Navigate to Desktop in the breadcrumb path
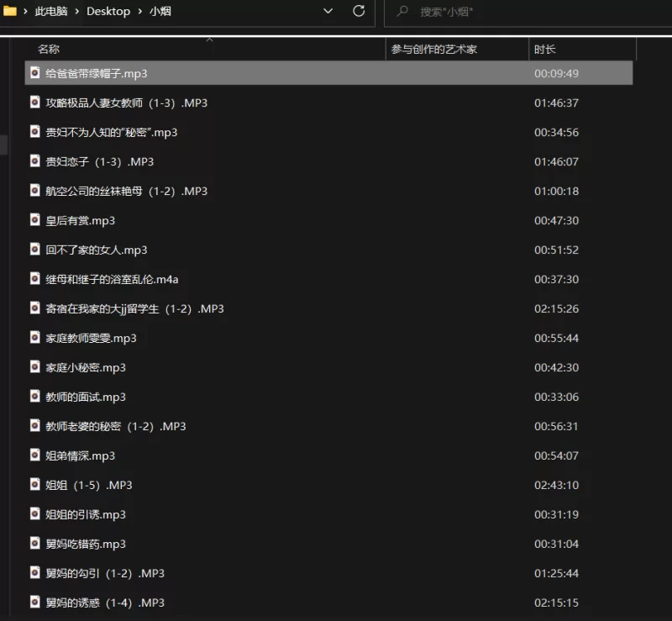672x621 pixels. pos(108,11)
